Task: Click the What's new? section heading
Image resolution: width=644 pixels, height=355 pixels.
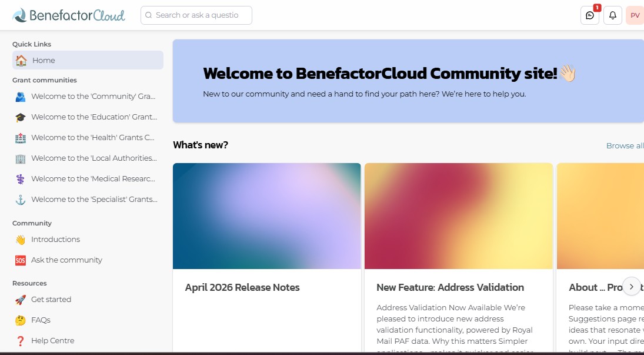Action: pos(201,145)
